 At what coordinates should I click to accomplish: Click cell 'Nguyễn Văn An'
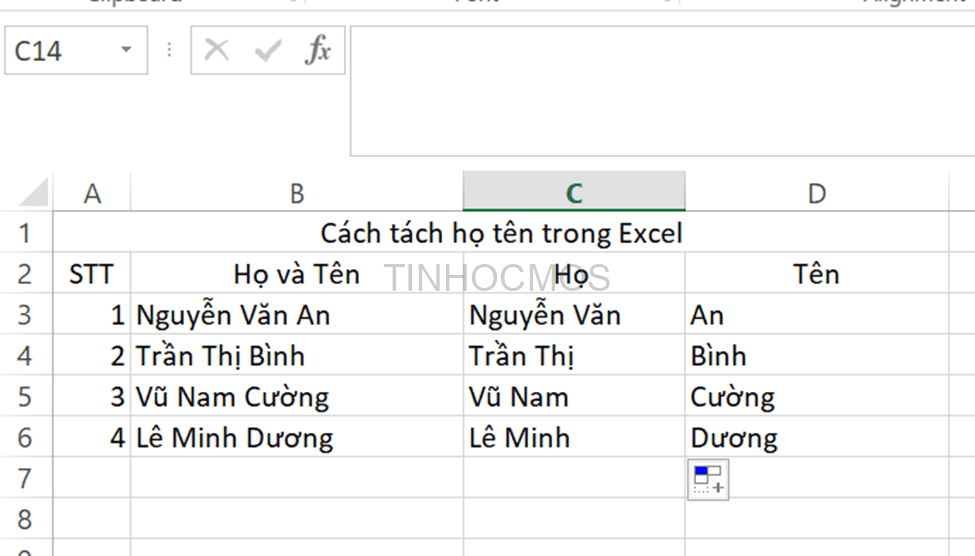[x=297, y=315]
